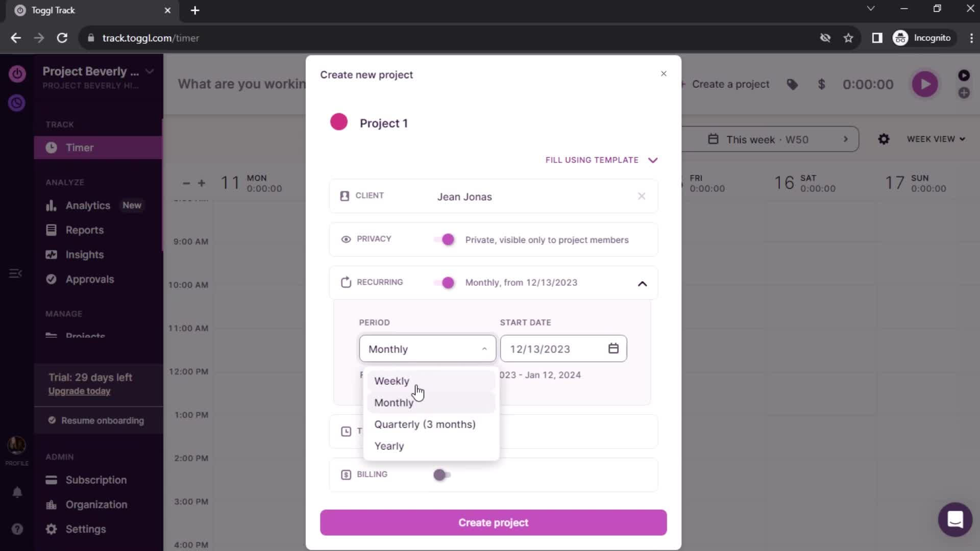Click the Timer icon in sidebar
980x551 pixels.
coord(52,147)
